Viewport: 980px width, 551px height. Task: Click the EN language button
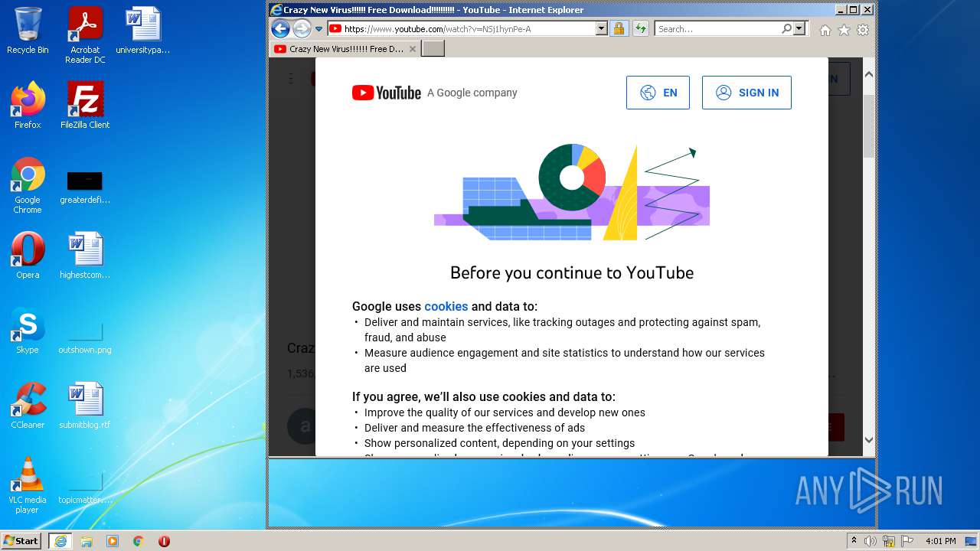click(x=658, y=93)
